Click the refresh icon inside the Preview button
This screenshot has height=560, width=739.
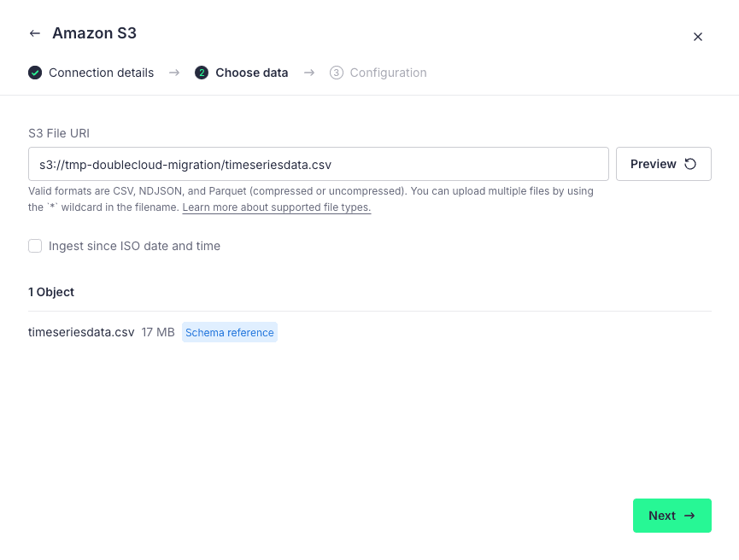[x=690, y=164]
